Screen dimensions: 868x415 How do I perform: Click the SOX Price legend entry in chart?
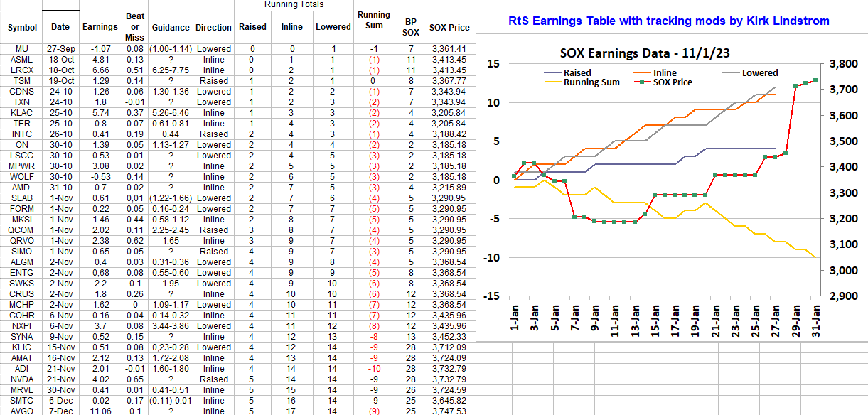tap(673, 82)
